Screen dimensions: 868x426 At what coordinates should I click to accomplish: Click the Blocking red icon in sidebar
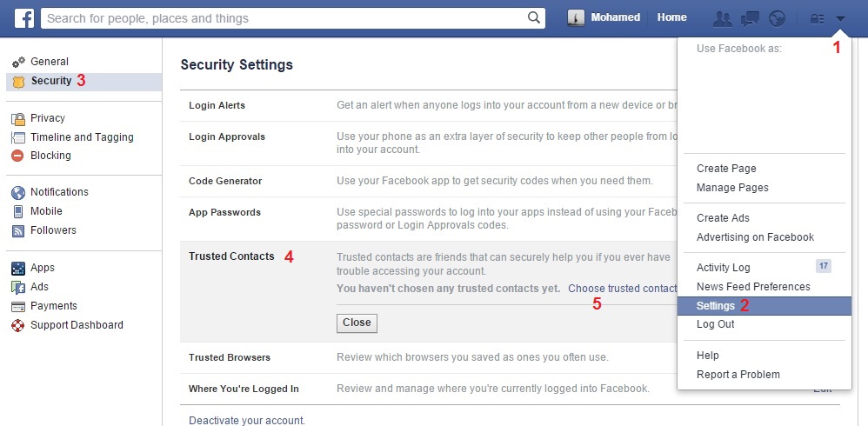pos(17,156)
